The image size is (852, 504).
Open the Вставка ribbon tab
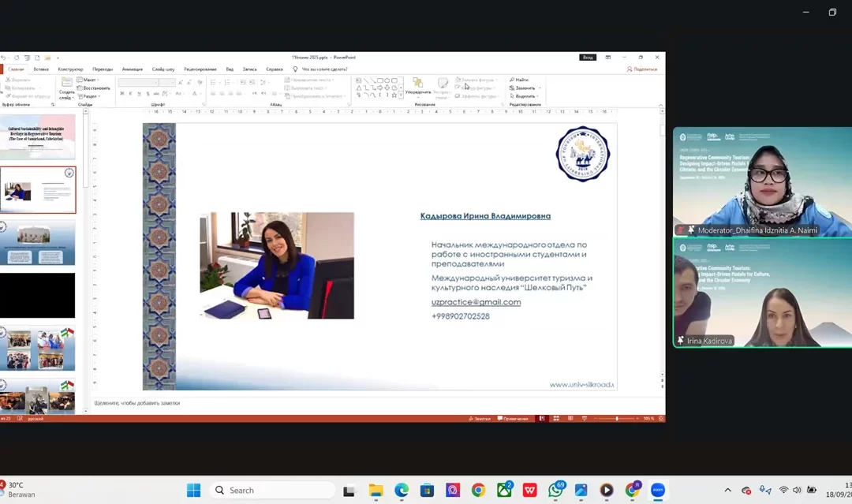[x=41, y=69]
